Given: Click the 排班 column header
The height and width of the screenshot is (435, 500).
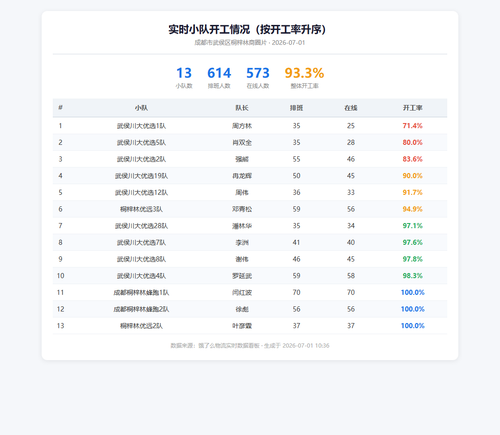Looking at the screenshot, I should 296,108.
